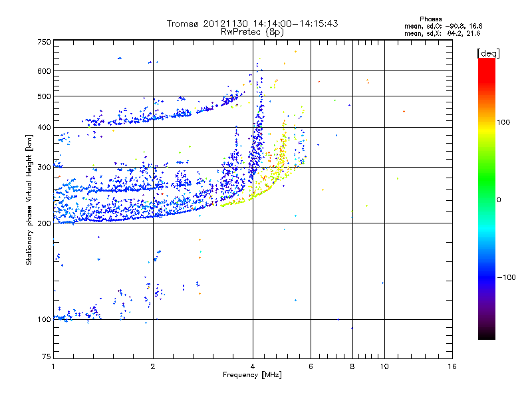Click the x-axis tick "6"
The height and width of the screenshot is (399, 532).
pyautogui.click(x=311, y=366)
